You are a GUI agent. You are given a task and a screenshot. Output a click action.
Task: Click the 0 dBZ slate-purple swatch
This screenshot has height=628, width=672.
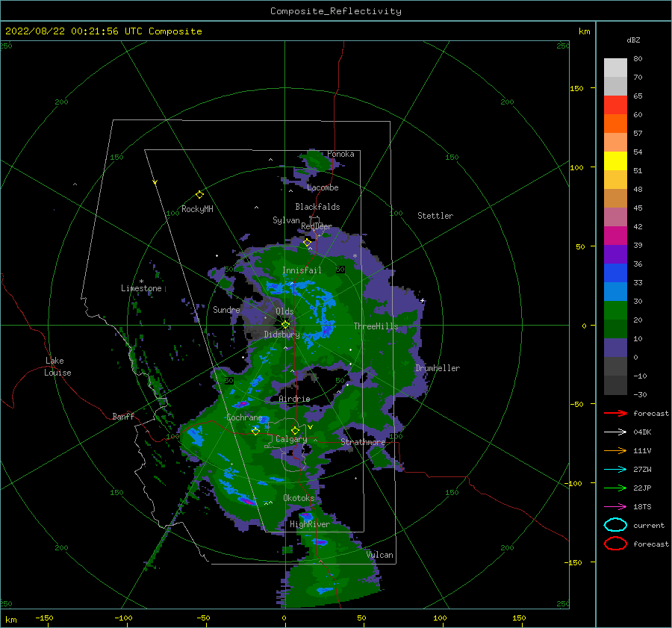[x=615, y=348]
